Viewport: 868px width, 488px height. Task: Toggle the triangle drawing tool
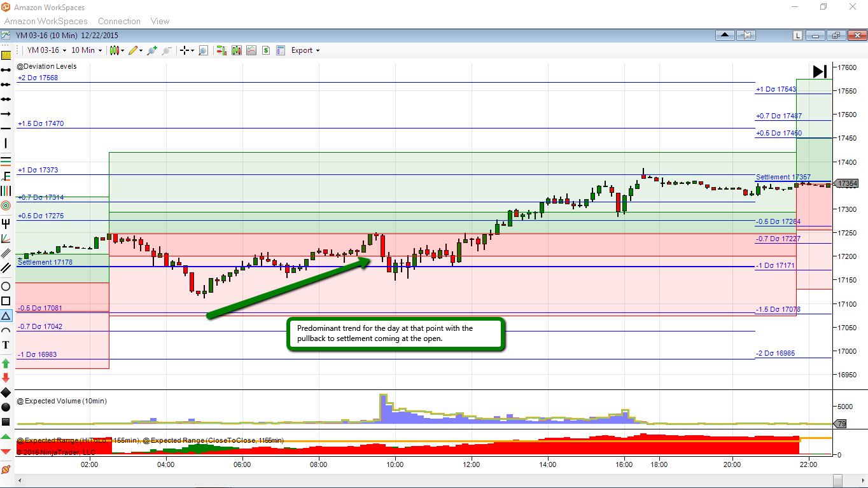click(x=6, y=316)
